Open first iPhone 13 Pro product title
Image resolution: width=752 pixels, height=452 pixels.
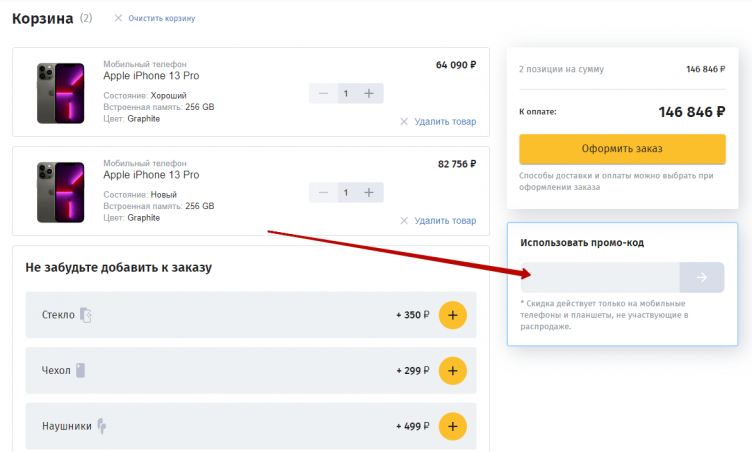[x=151, y=76]
